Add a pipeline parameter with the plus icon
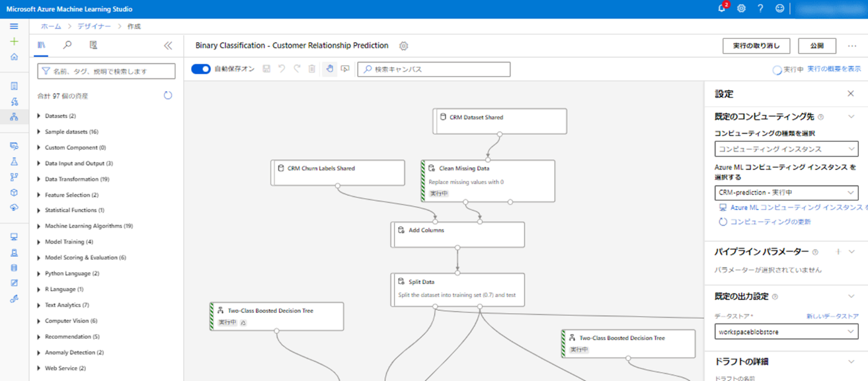This screenshot has height=381, width=868. [838, 252]
